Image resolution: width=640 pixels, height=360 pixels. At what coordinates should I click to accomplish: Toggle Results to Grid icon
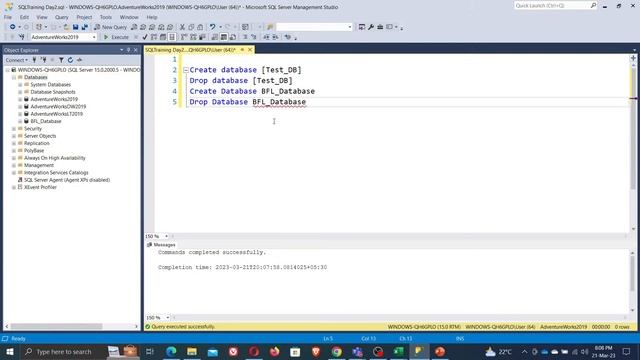(224, 37)
